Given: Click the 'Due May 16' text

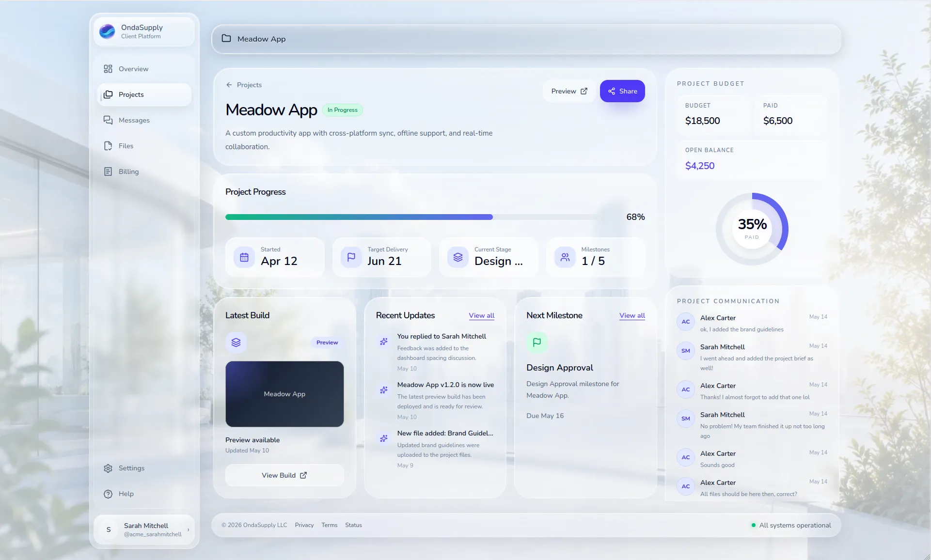Looking at the screenshot, I should 545,416.
